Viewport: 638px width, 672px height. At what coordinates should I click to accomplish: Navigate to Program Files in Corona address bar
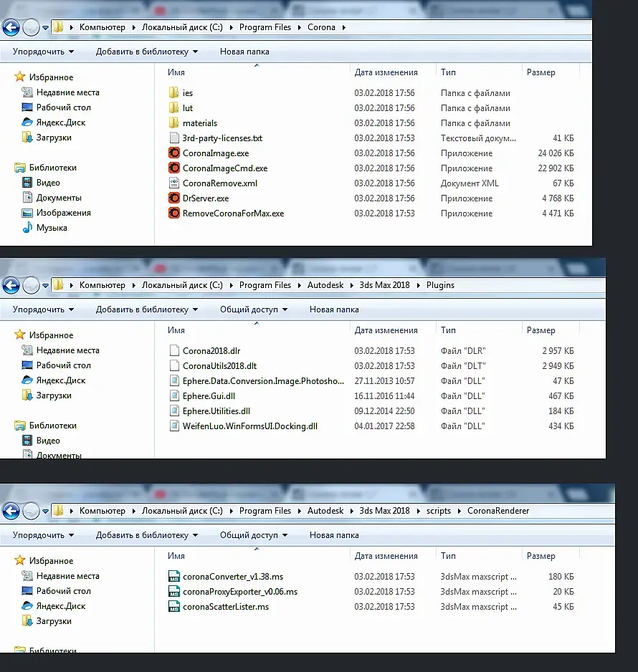(x=265, y=27)
